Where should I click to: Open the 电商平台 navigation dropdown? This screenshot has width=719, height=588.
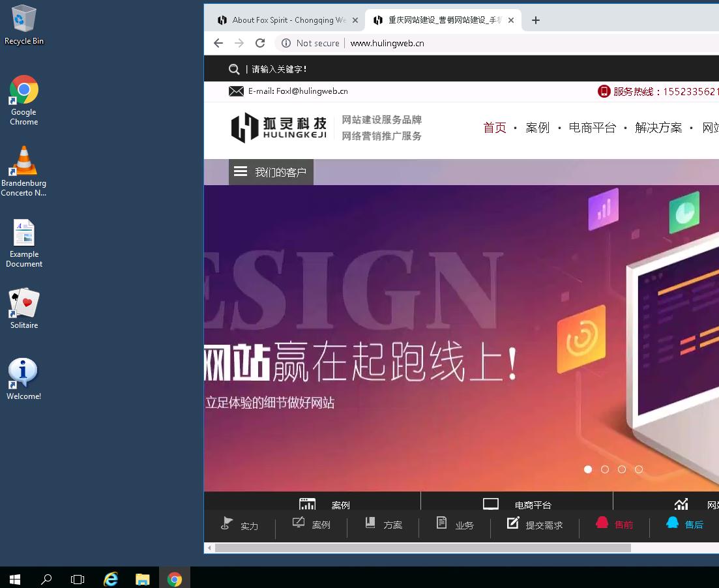(592, 128)
